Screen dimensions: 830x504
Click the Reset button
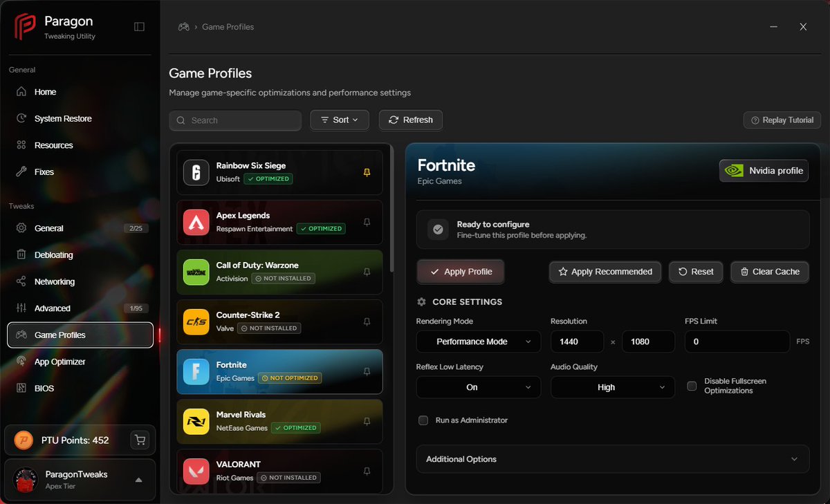coord(696,272)
